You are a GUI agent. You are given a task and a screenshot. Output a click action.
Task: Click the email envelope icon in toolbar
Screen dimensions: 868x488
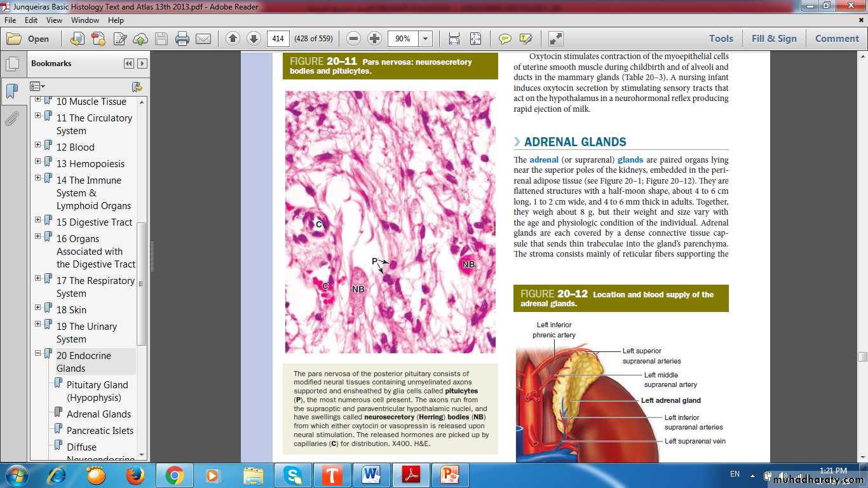click(203, 39)
